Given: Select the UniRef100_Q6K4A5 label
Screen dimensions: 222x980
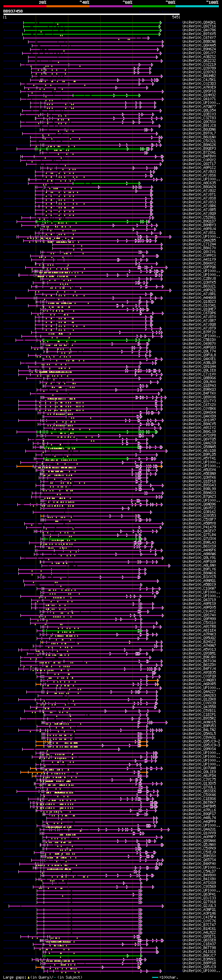Looking at the screenshot, I should point(199,45).
